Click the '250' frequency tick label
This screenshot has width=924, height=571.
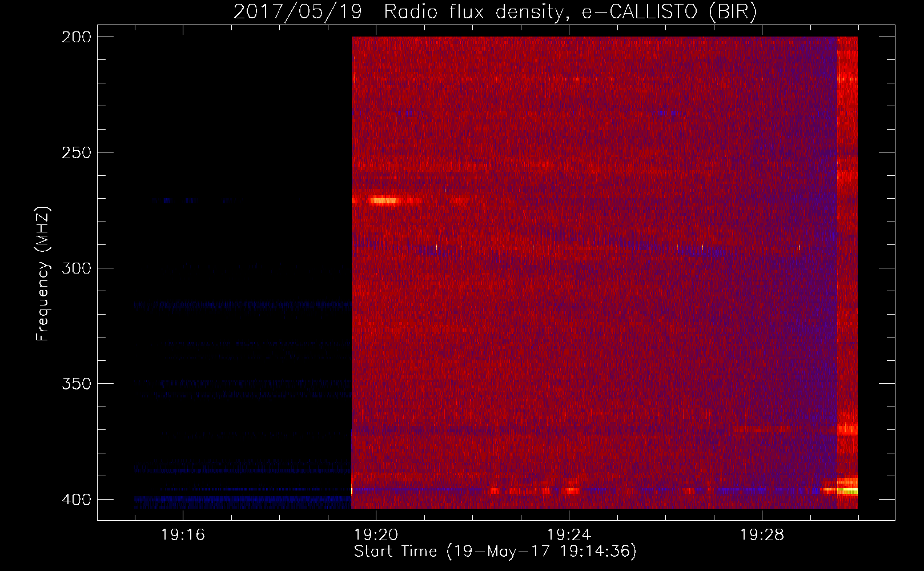(x=77, y=152)
